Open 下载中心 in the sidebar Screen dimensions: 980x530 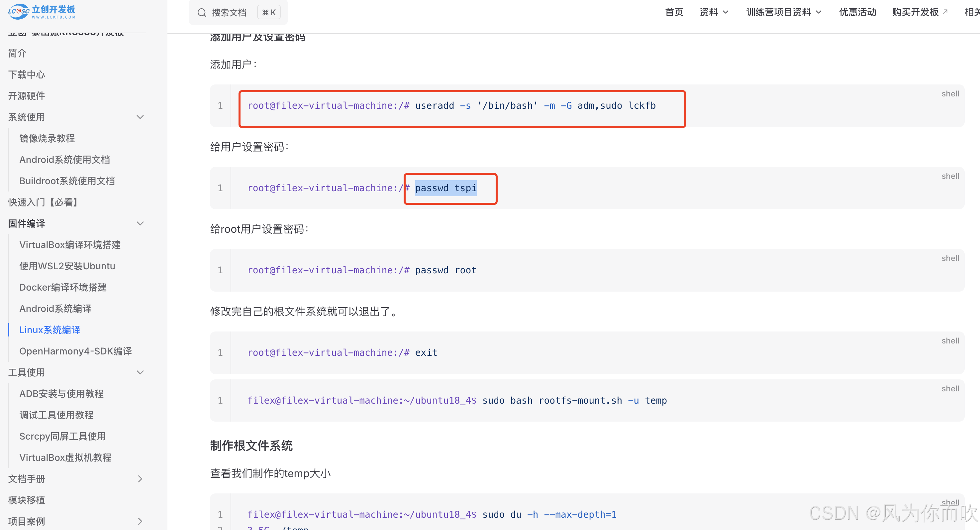(27, 74)
